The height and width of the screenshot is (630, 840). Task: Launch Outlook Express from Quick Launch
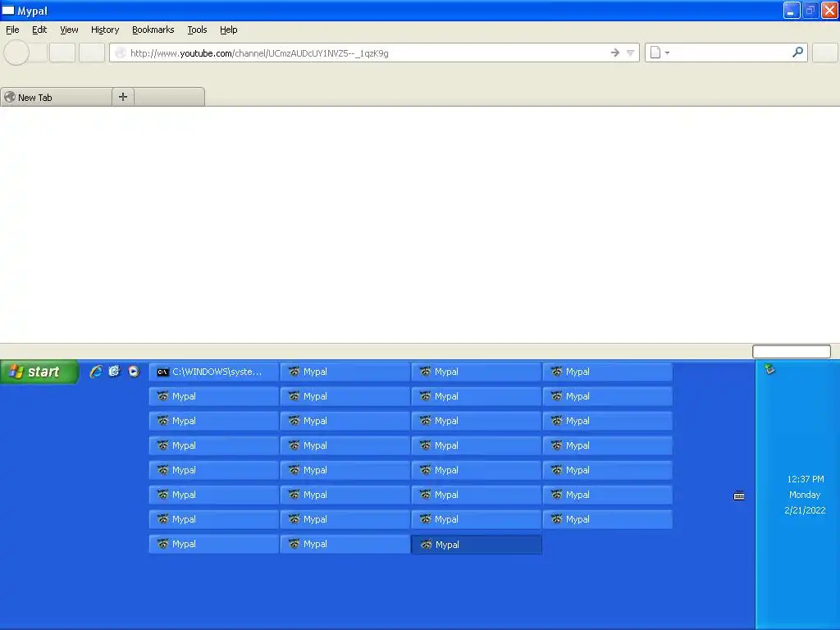tap(115, 372)
